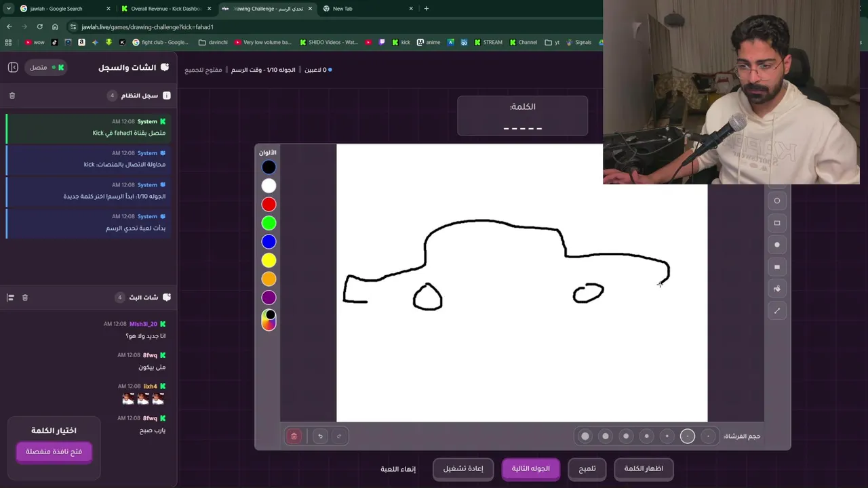Viewport: 868px width, 488px height.
Task: Switch to Overall Revenue Kick Dashboard tab
Action: coord(165,9)
